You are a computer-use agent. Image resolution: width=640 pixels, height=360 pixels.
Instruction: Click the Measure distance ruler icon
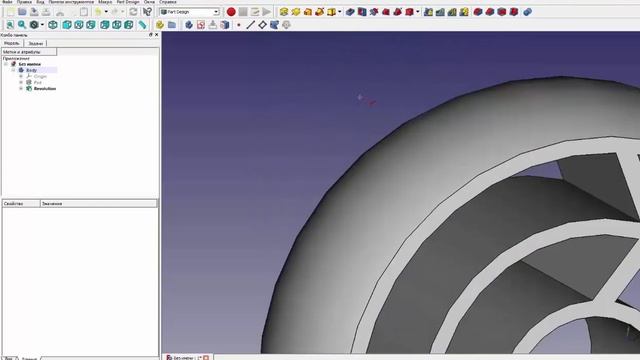(142, 25)
